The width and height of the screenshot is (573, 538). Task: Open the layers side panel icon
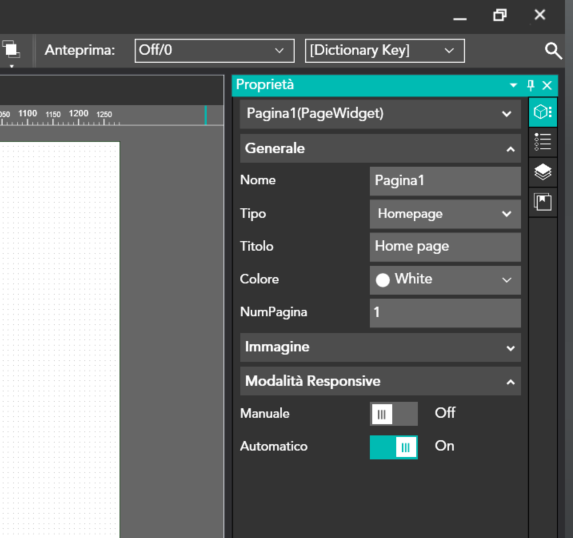(x=543, y=172)
